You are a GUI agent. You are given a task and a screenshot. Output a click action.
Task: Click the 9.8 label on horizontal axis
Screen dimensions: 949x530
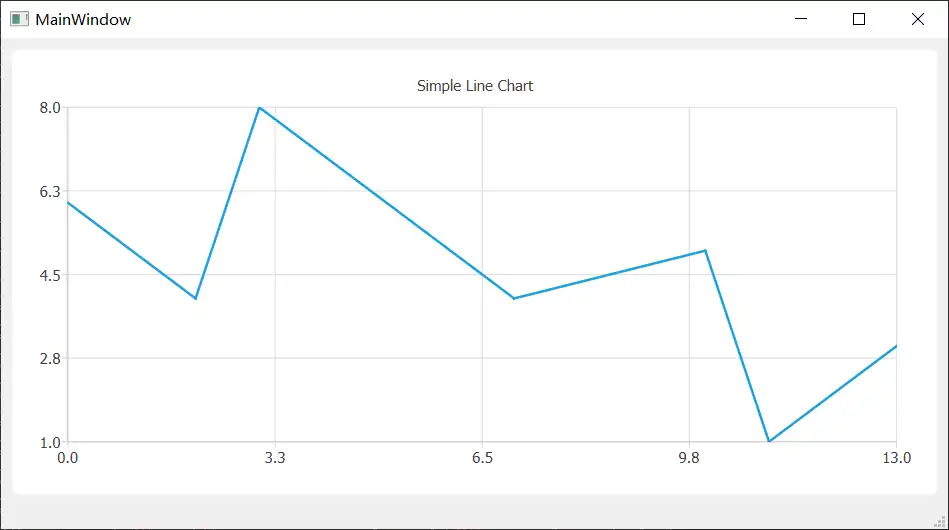689,458
